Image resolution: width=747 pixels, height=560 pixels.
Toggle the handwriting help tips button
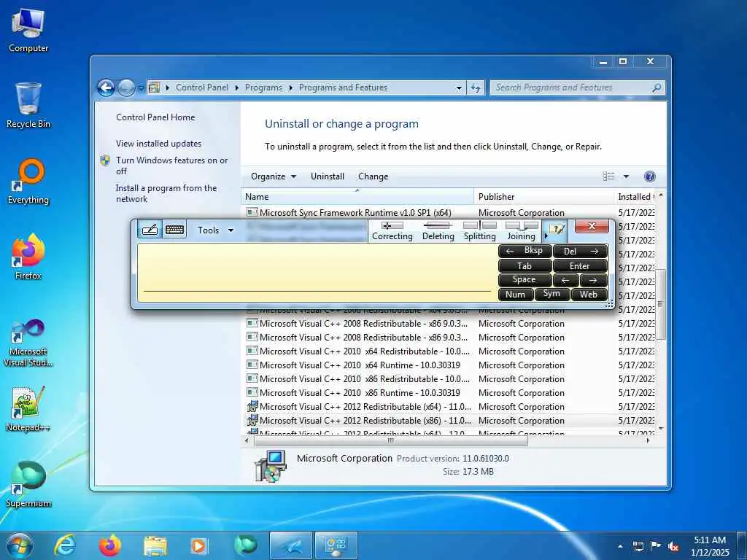[x=557, y=230]
